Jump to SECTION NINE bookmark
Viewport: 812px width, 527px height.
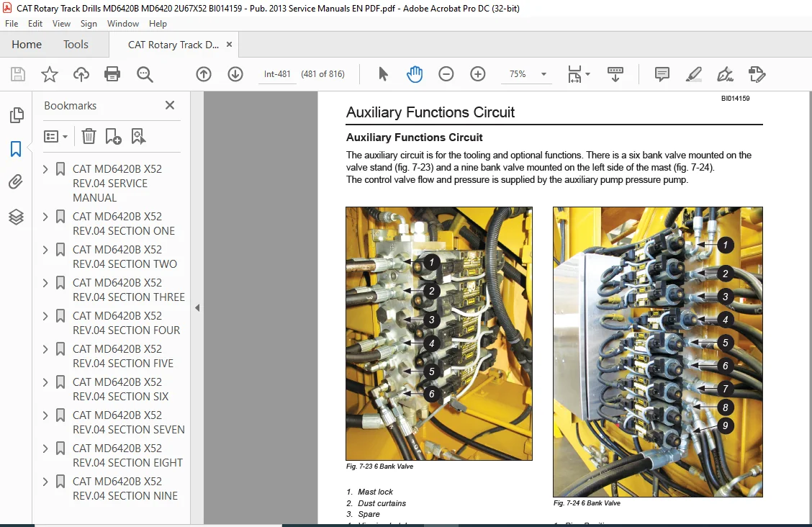(125, 489)
